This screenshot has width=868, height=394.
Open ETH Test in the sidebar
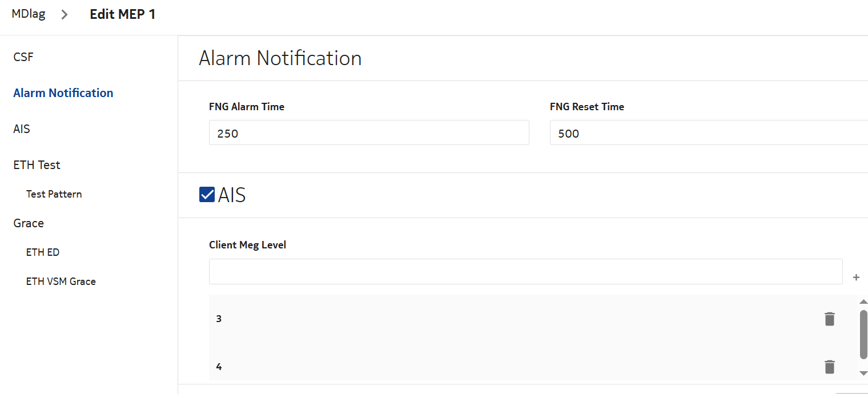[x=37, y=165]
